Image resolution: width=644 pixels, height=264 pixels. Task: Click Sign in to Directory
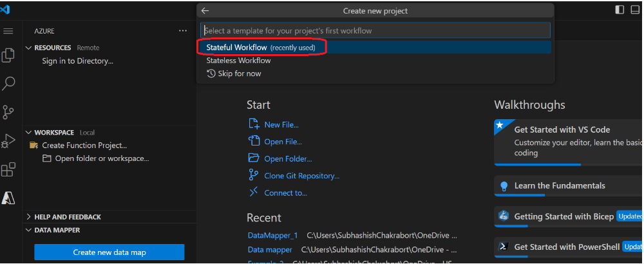click(78, 61)
